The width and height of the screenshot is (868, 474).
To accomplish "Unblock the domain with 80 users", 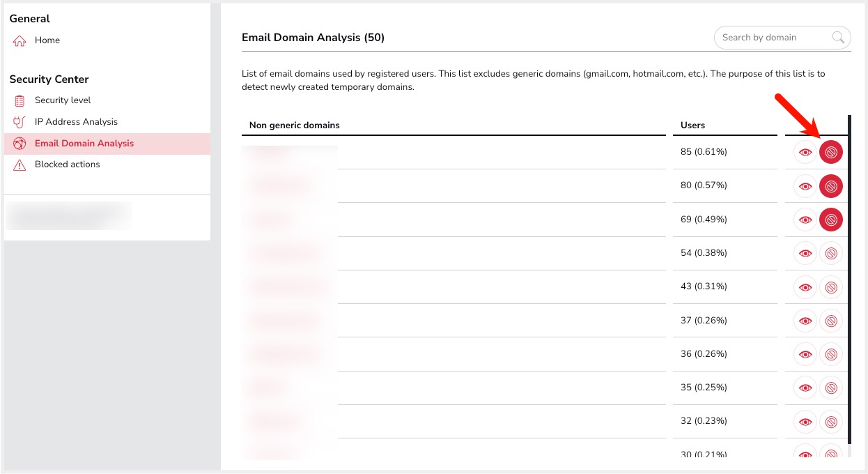I will (831, 186).
